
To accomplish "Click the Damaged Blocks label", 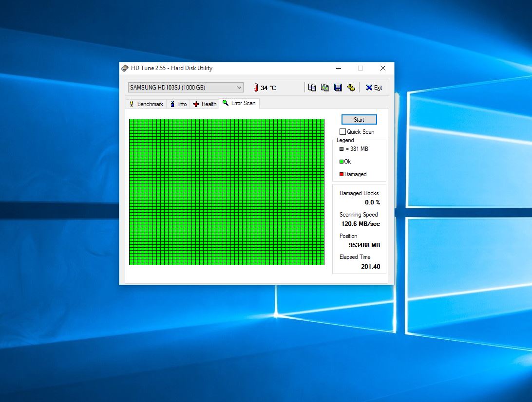I will pos(359,193).
